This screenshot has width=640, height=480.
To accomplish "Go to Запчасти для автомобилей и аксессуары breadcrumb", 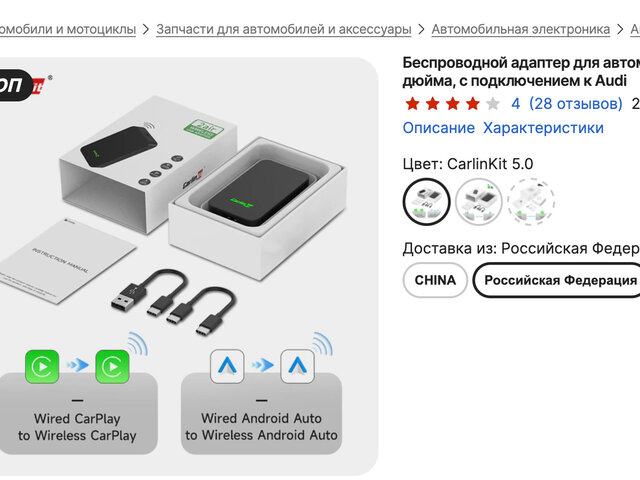I will (x=284, y=29).
